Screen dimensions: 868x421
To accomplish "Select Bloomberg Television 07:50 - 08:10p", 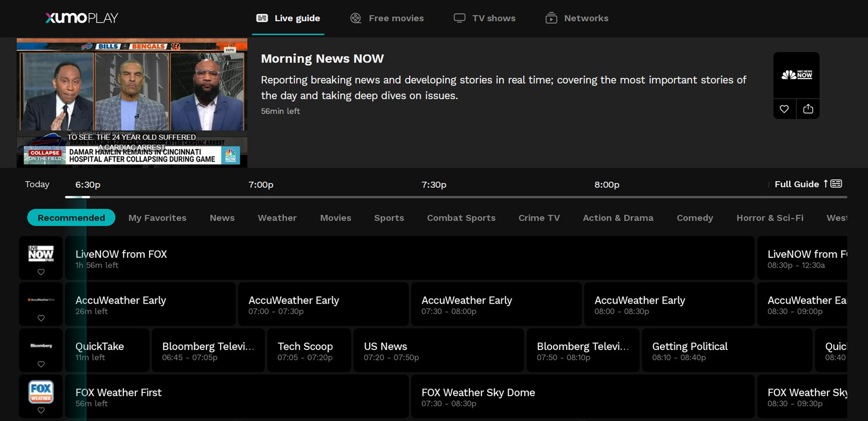I will [x=583, y=350].
